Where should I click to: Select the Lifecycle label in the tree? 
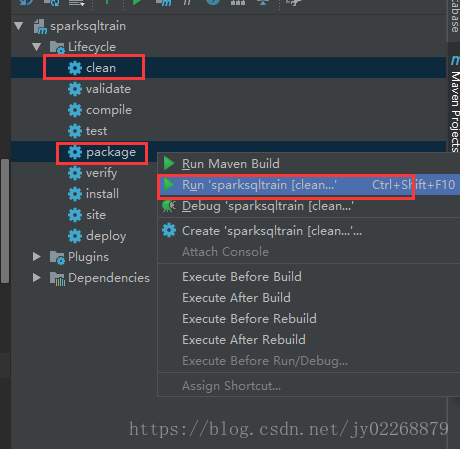92,47
